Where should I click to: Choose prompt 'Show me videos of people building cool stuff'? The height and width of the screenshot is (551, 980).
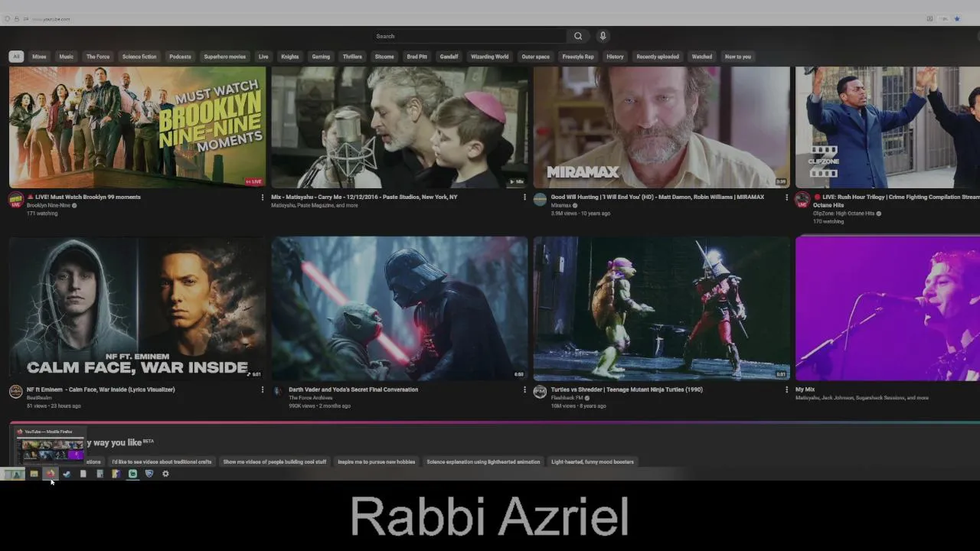275,462
